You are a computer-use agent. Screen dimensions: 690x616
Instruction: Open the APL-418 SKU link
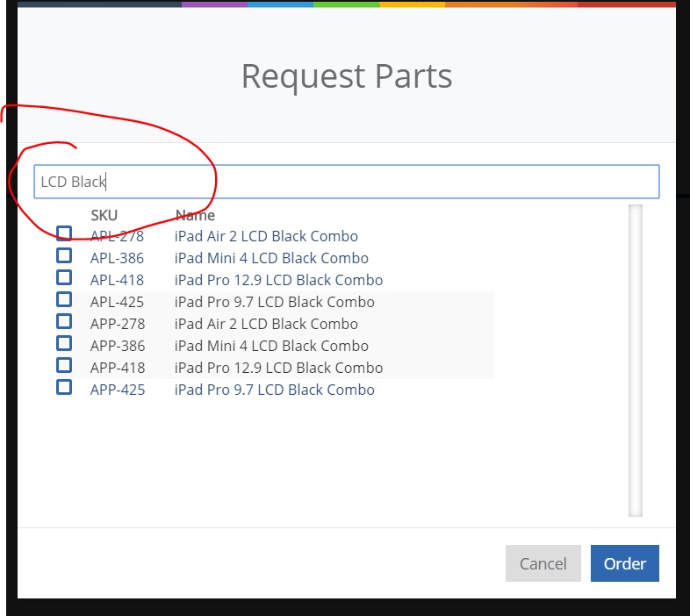(x=117, y=280)
